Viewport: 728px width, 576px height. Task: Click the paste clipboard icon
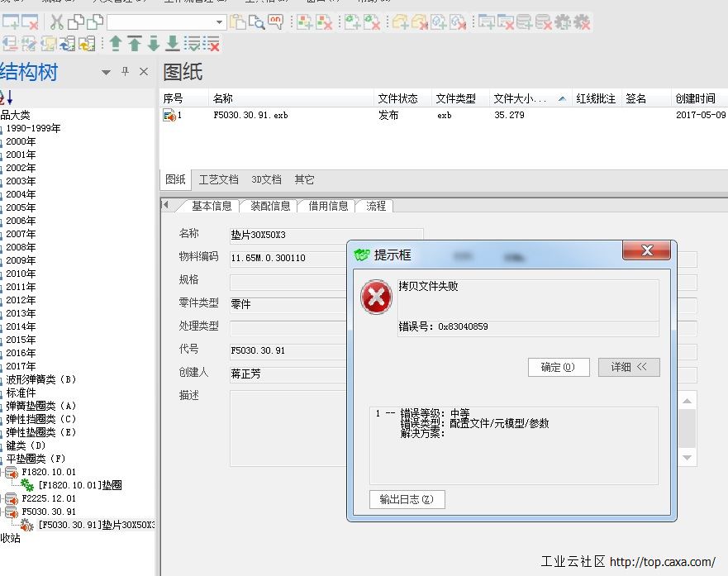[x=238, y=21]
